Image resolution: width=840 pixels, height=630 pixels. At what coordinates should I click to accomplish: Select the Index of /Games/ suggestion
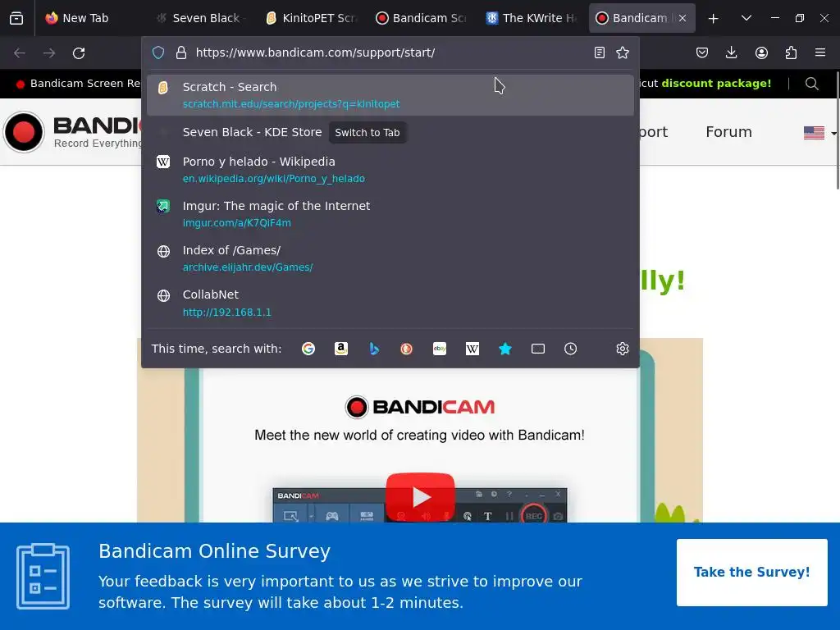390,258
